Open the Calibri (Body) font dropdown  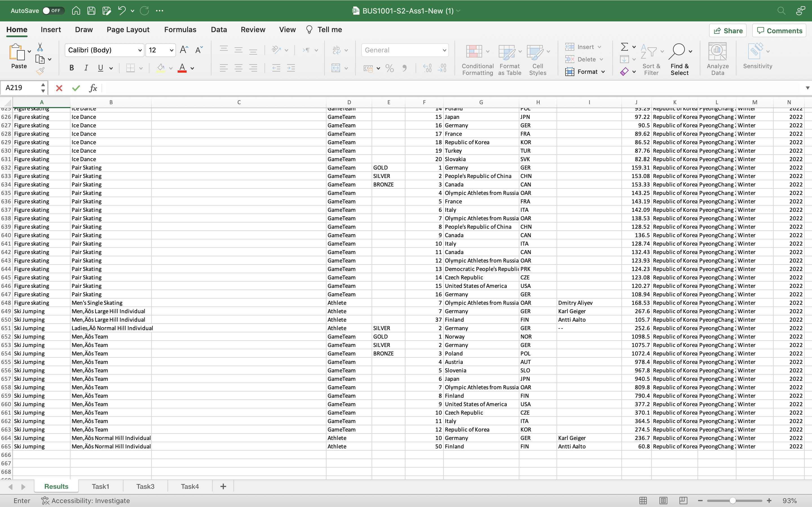(x=140, y=50)
